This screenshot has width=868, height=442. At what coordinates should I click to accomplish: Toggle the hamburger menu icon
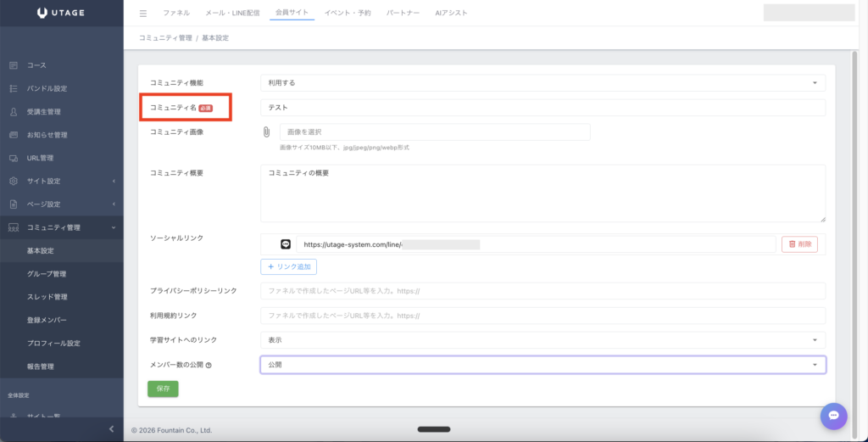tap(143, 14)
